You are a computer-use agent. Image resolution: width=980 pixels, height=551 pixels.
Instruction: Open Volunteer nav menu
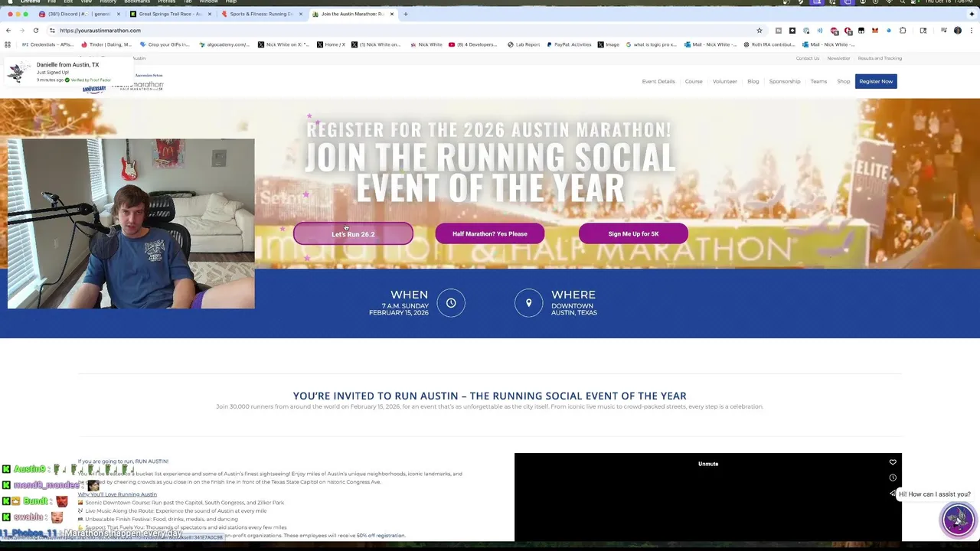[x=724, y=81]
